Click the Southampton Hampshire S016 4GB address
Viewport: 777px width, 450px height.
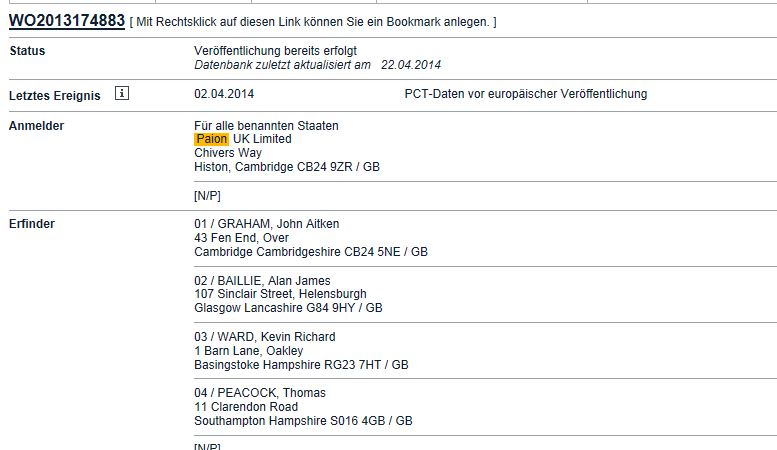coord(303,421)
